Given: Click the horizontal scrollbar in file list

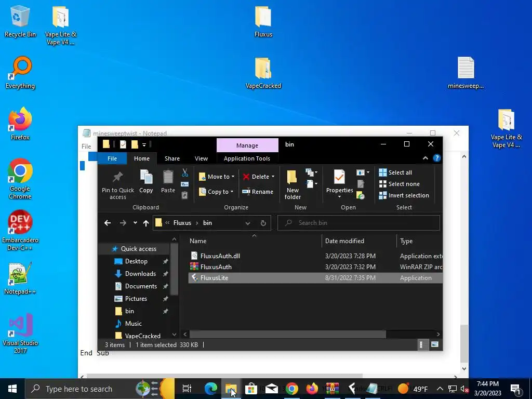Looking at the screenshot, I should tap(288, 334).
